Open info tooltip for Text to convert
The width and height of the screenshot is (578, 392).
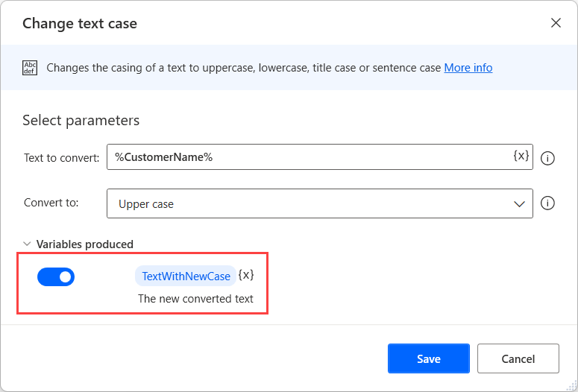tap(547, 159)
